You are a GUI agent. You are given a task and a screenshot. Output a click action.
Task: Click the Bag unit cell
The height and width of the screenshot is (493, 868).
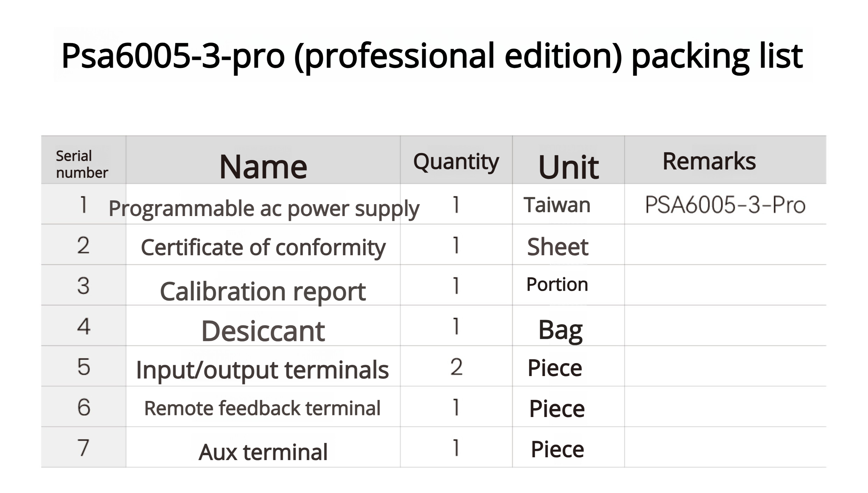pos(560,330)
